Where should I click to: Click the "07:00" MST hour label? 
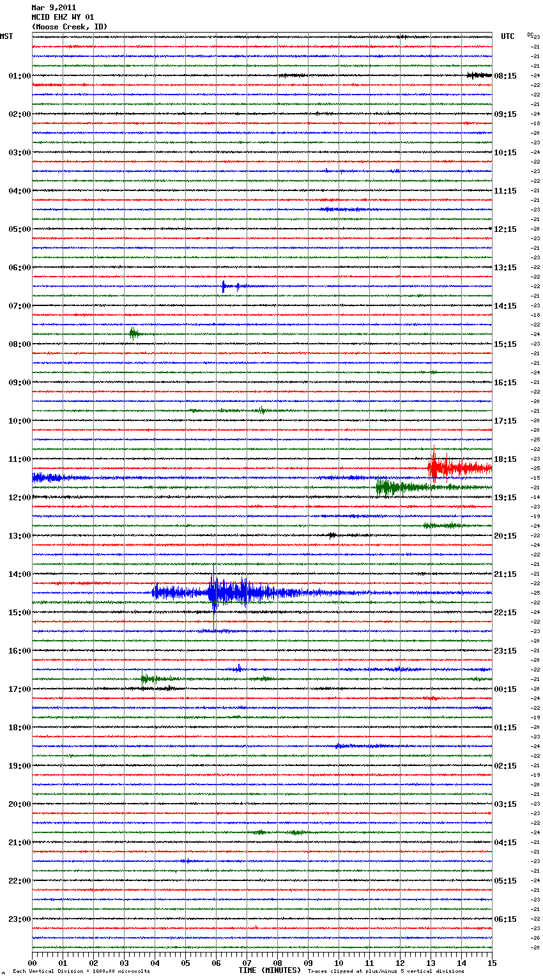(x=20, y=306)
